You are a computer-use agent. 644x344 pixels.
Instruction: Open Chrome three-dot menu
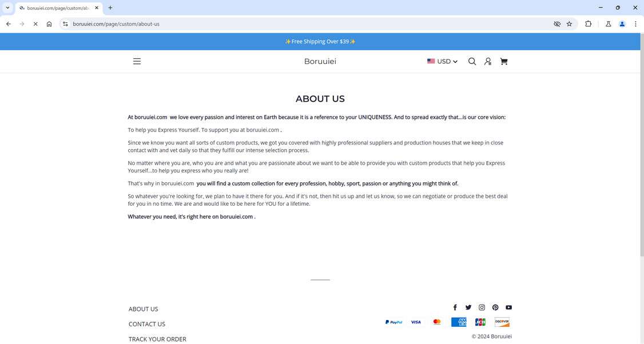tap(635, 24)
